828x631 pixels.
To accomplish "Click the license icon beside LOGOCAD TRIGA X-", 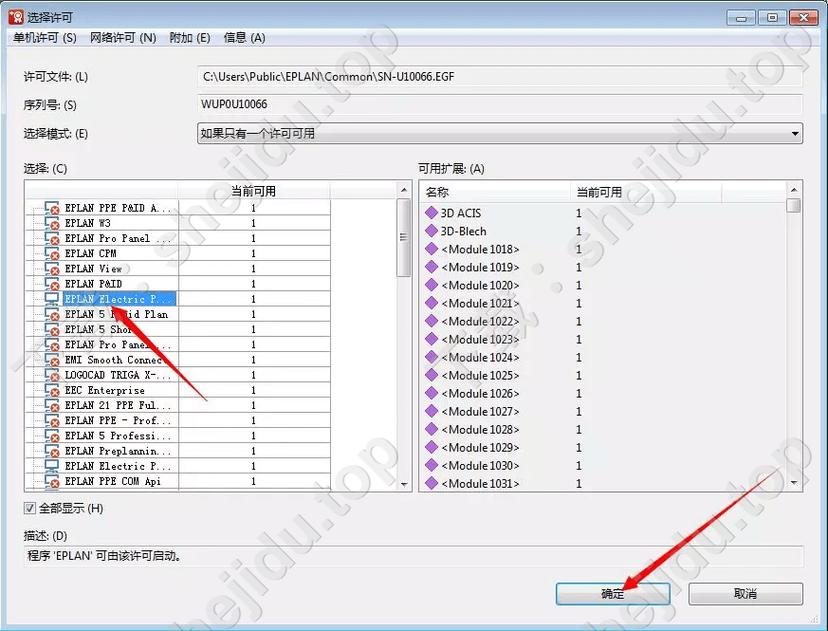I will [52, 375].
